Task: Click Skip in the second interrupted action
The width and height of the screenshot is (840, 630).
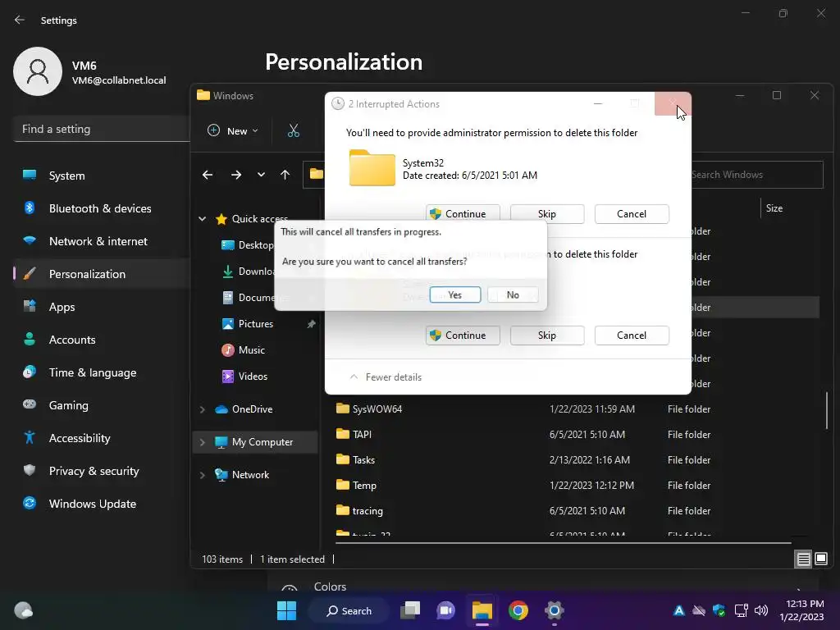Action: pyautogui.click(x=547, y=335)
